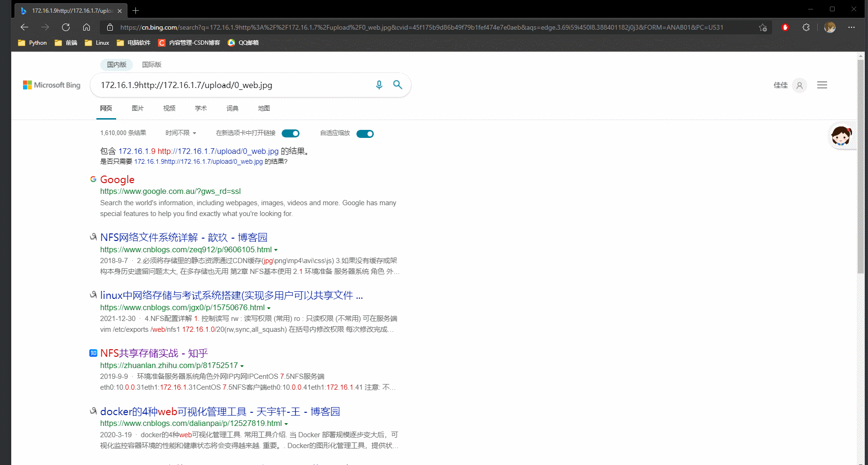Open linux中网络存储与考试系统搭建 result link
868x465 pixels.
231,295
